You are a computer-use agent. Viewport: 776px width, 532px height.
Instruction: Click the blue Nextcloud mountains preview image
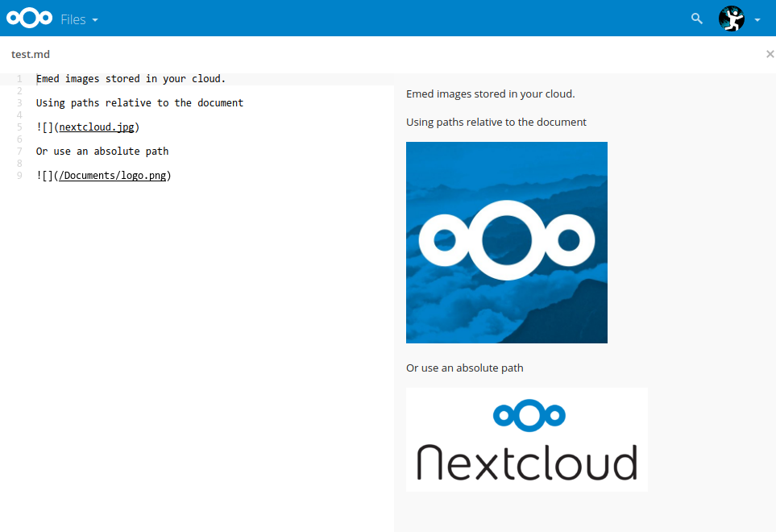pos(507,243)
